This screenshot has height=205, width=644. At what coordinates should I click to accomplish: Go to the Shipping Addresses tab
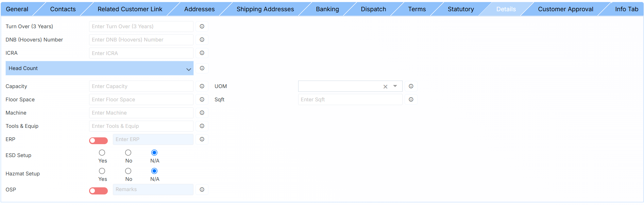click(265, 9)
